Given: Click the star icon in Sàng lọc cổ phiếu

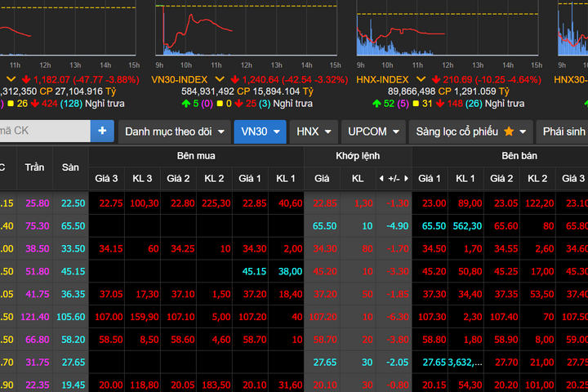Looking at the screenshot, I should [509, 131].
